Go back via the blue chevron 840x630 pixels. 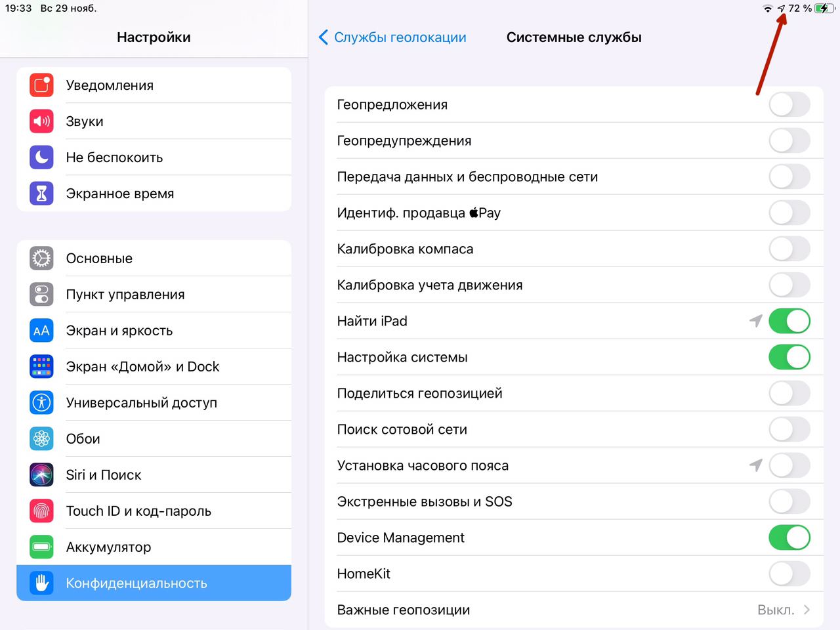323,37
